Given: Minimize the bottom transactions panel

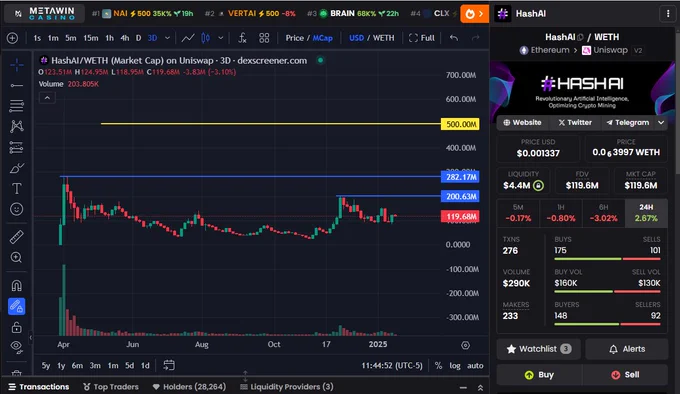Looking at the screenshot, I should click(463, 387).
